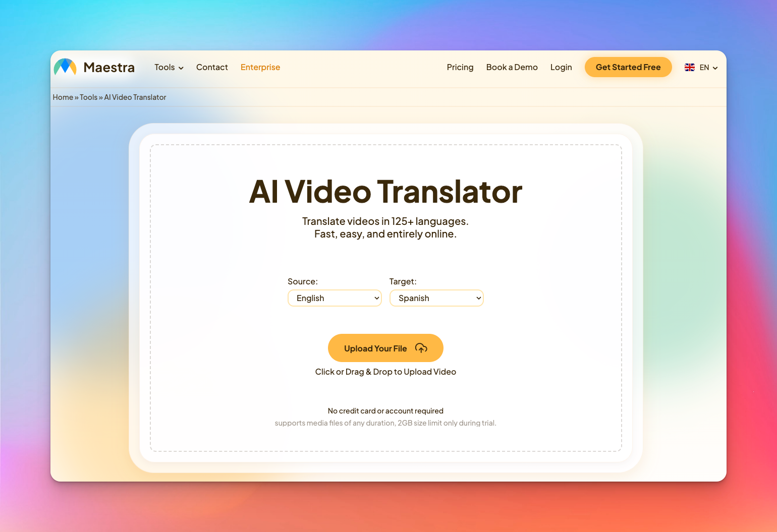
Task: Go to Home in the breadcrumb
Action: tap(63, 97)
